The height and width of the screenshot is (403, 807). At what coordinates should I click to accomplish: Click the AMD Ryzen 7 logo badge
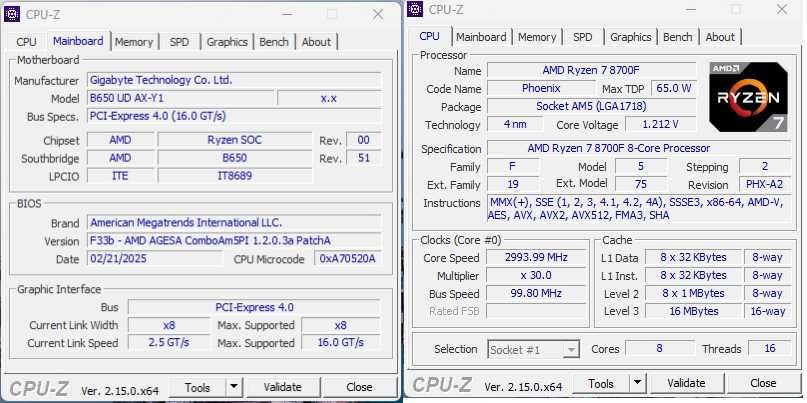click(x=748, y=97)
